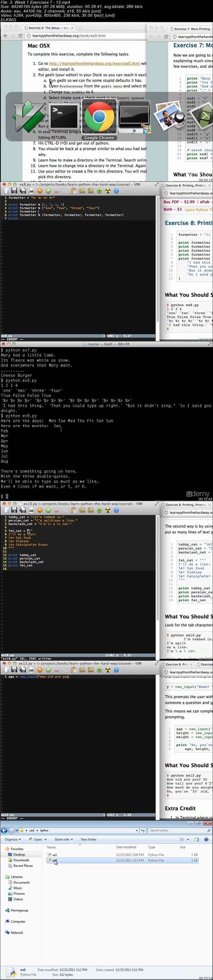The image size is (213, 980).
Task: Click save icon in ex8.py VIM toolbar
Action: point(14,190)
